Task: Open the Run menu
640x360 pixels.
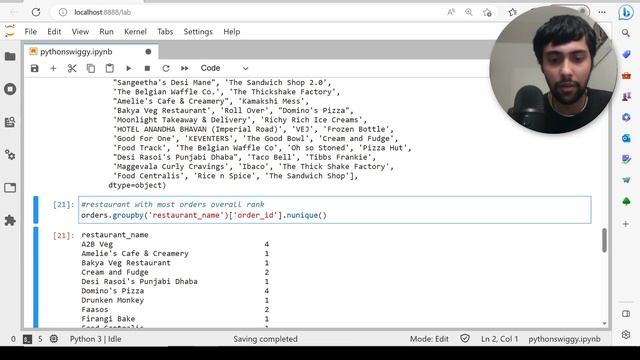Action: 107,32
